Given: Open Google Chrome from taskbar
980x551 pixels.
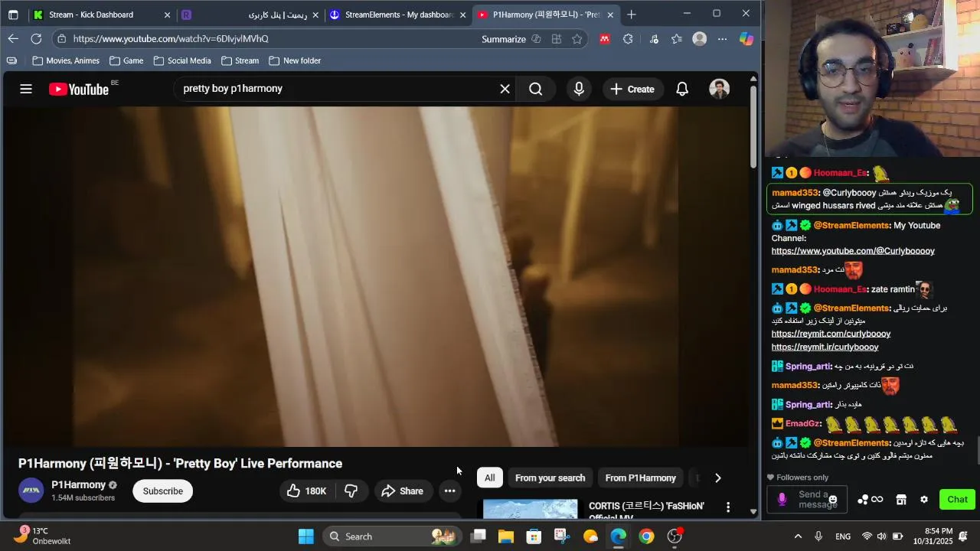Looking at the screenshot, I should 646,536.
